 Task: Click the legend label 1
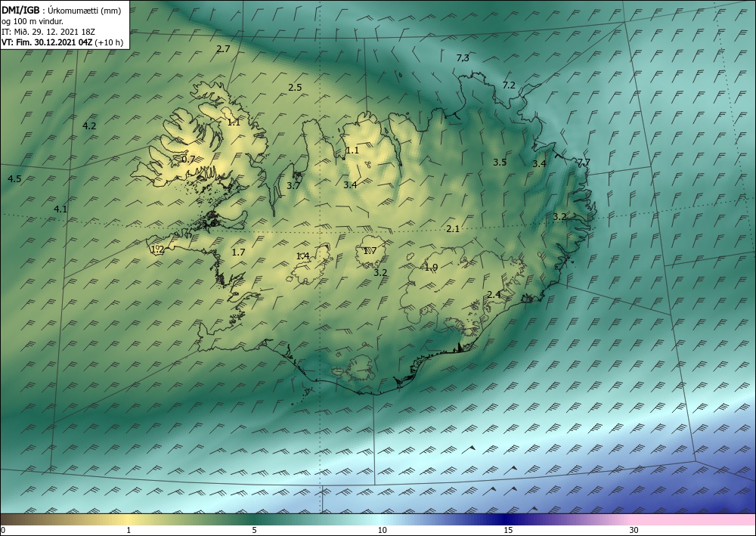coord(129,531)
